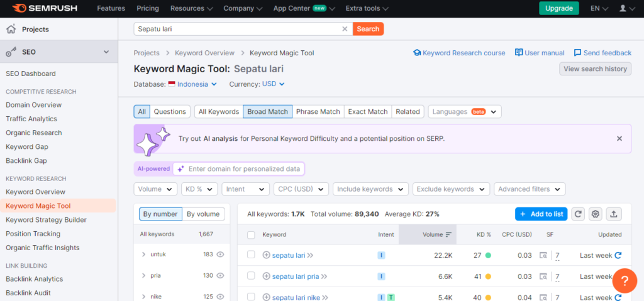Toggle eye icon for nike group
Image resolution: width=644 pixels, height=301 pixels.
pos(220,297)
